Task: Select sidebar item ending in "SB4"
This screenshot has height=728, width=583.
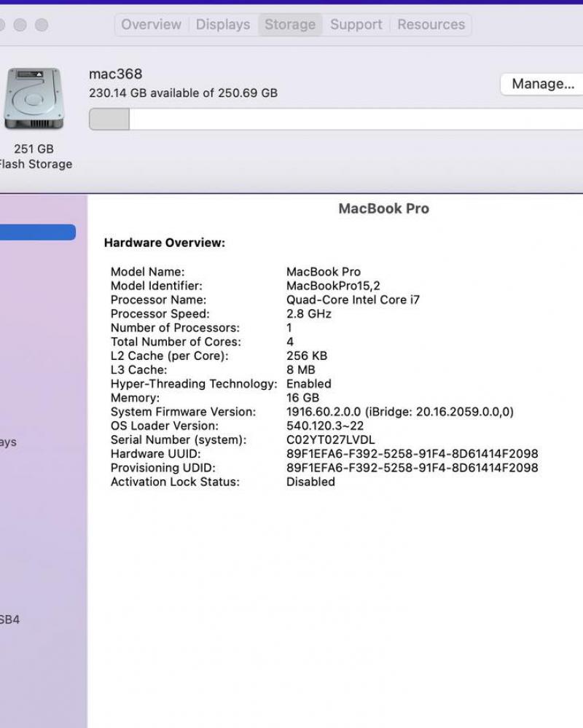Action: click(9, 620)
